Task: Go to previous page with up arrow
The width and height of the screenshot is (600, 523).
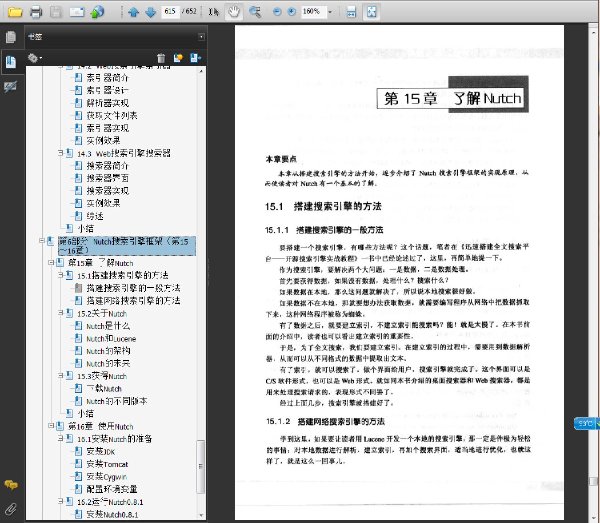Action: pos(134,12)
